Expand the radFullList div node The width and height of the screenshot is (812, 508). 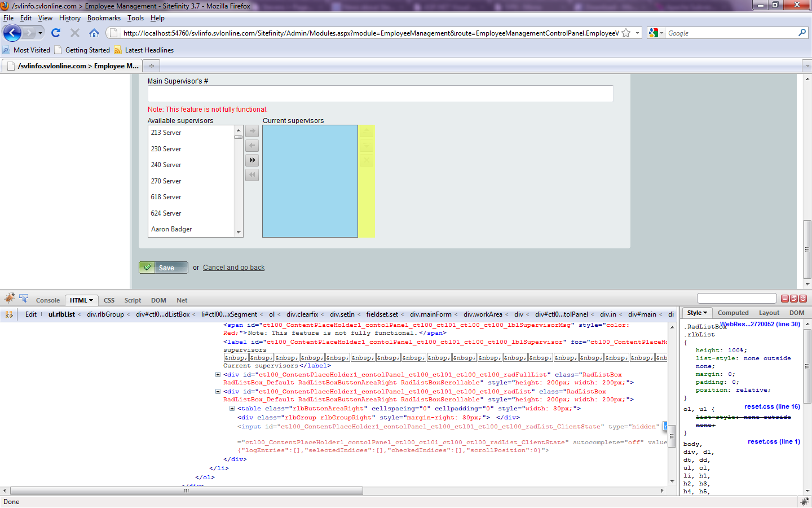[218, 374]
